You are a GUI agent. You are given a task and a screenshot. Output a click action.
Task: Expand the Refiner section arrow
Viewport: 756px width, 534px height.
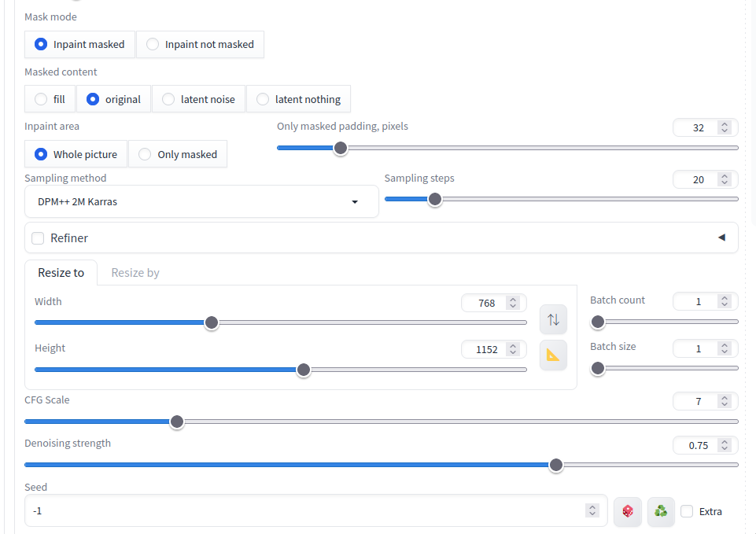tap(721, 238)
